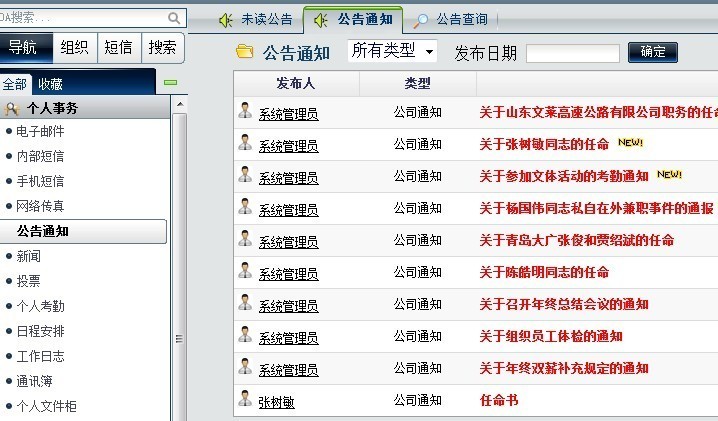
Task: Select 个人考勤 in the sidebar
Action: 40,306
